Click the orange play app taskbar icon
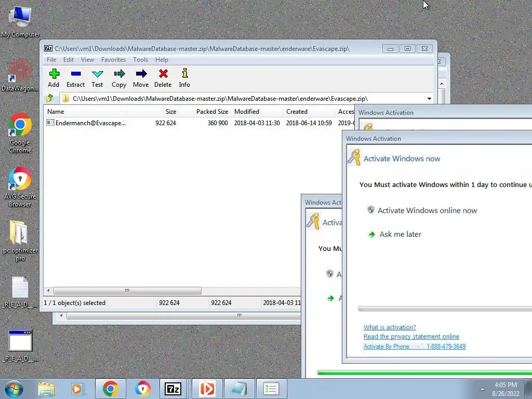 point(207,389)
